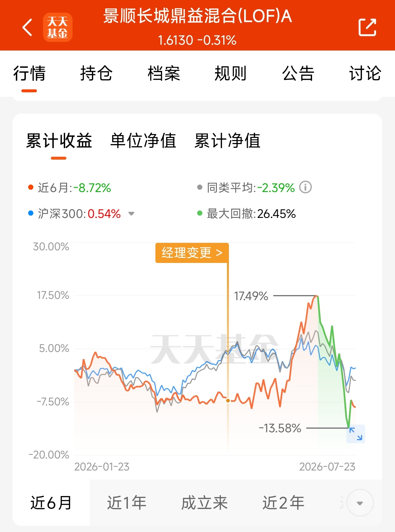
Task: Open the 规则 tab
Action: (x=231, y=73)
